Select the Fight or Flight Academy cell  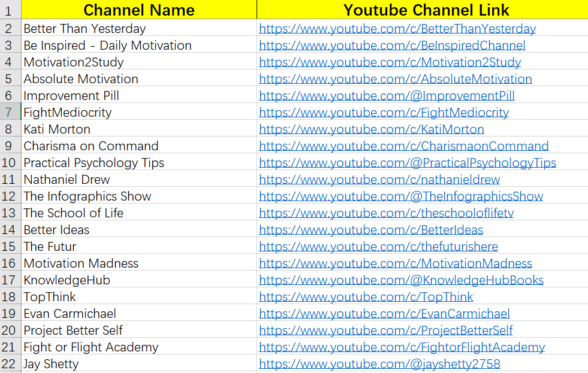coord(139,347)
